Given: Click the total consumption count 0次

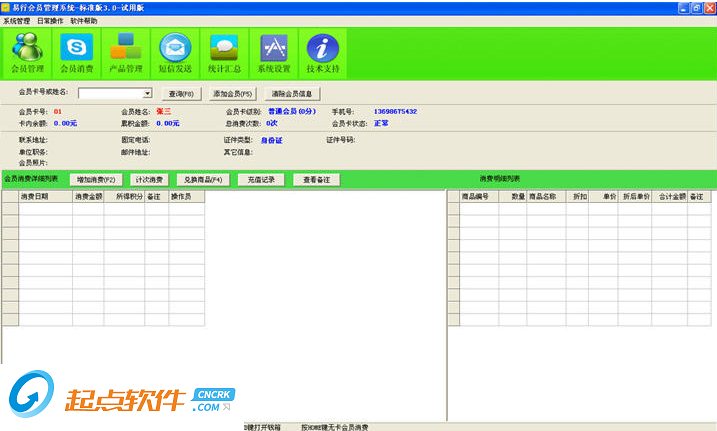Looking at the screenshot, I should [272, 123].
